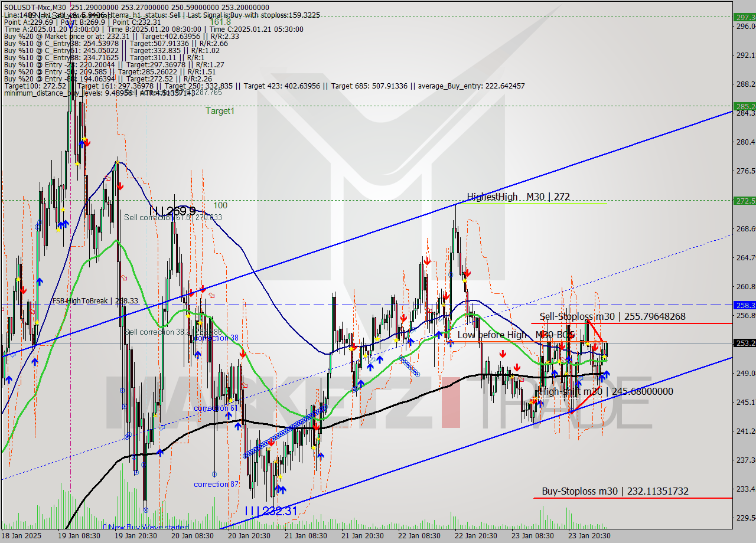Select the '22 Jan 08:30' time label
756x543 pixels.
419,536
